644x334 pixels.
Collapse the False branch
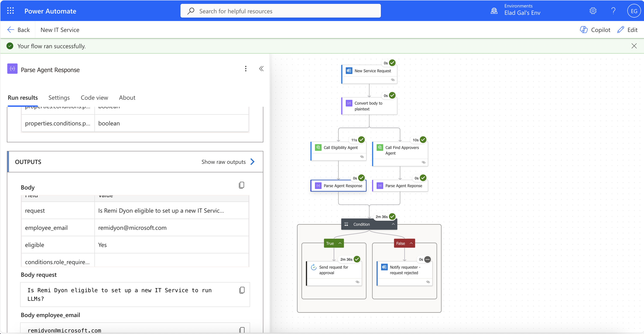[411, 243]
